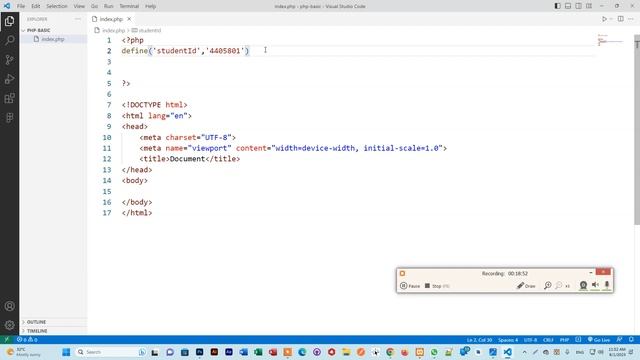This screenshot has height=360, width=640.
Task: Open Photoshop from the taskbar
Action: (199, 352)
